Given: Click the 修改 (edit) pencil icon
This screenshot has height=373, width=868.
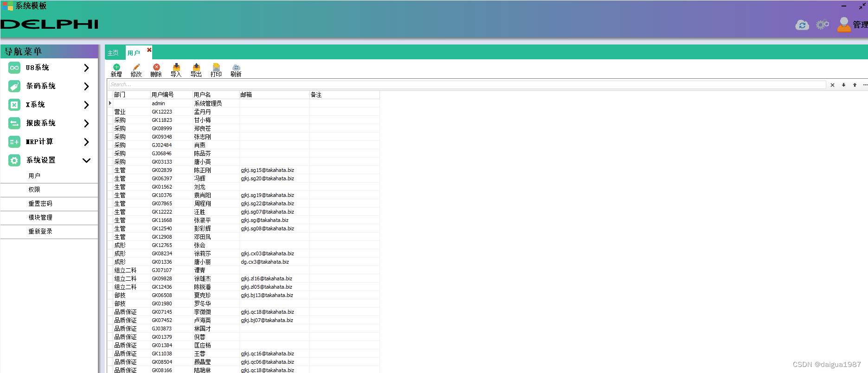Looking at the screenshot, I should pos(136,67).
